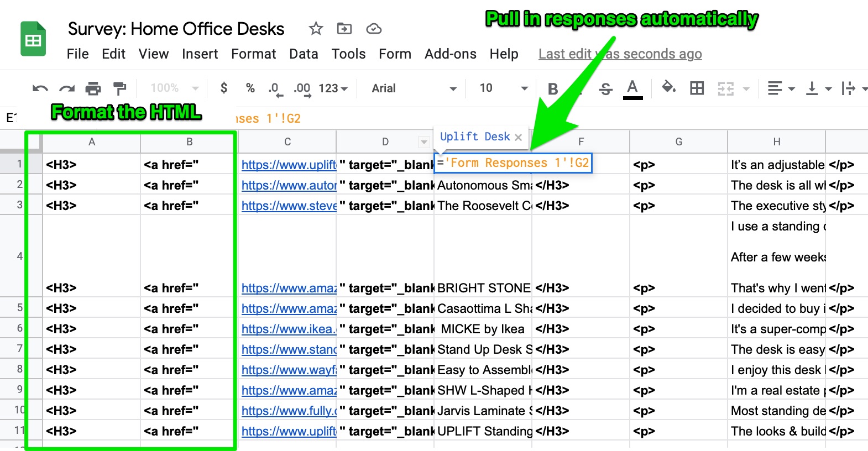Open the wayfair link in row 8
Viewport: 868px width, 451px height.
(x=289, y=370)
